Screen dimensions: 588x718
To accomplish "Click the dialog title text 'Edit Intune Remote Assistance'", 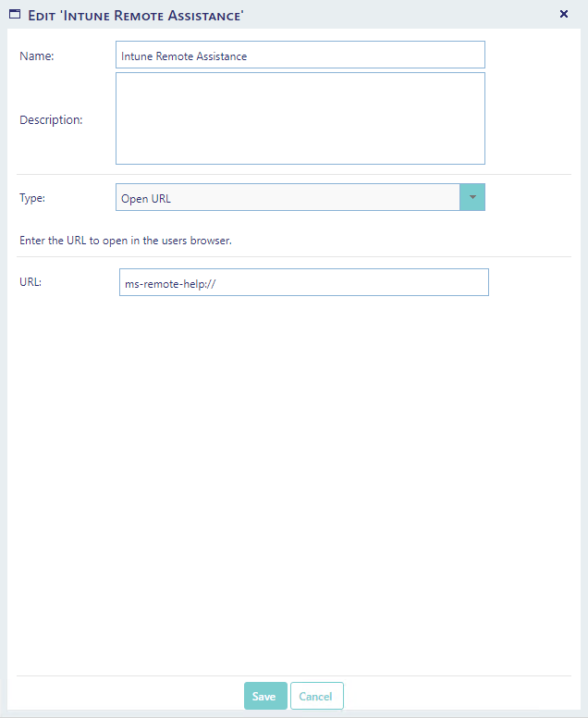I will point(137,14).
